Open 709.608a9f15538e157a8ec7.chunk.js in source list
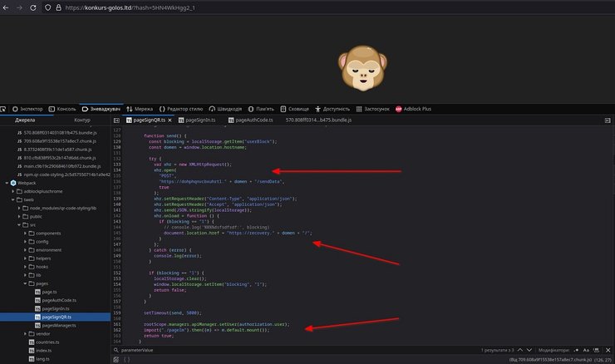Screen dimensions: 615x364 (57, 141)
